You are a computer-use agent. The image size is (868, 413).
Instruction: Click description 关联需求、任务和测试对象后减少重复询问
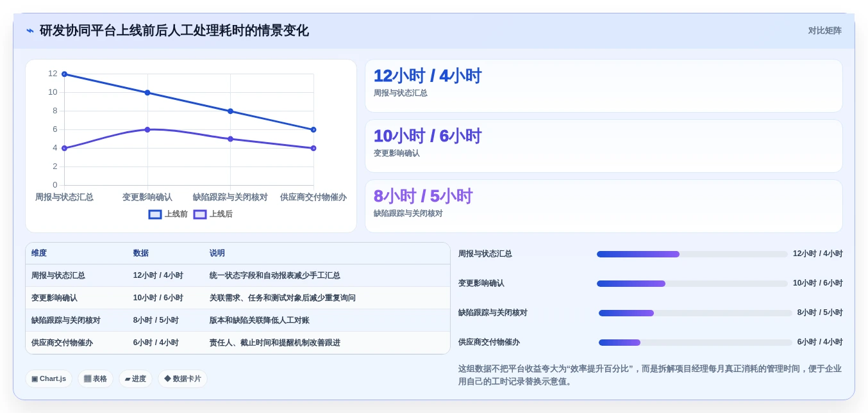283,298
